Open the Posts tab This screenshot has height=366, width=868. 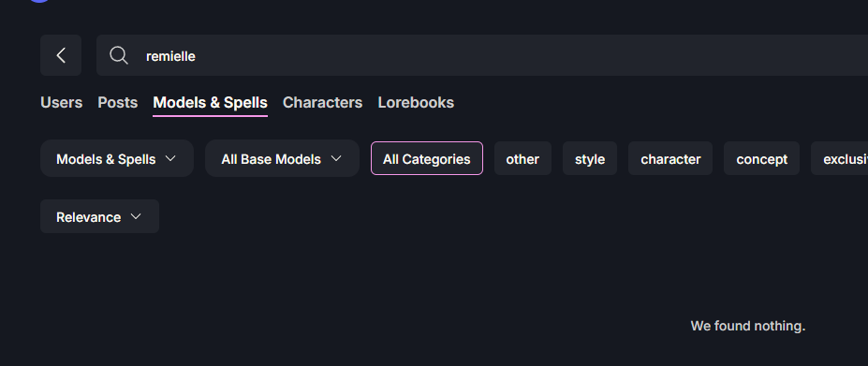tap(117, 102)
